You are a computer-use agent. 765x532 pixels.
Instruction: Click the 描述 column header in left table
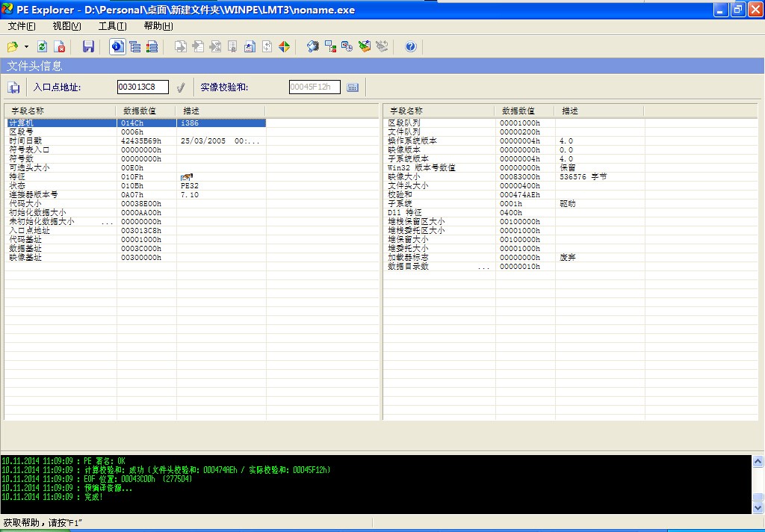(220, 111)
